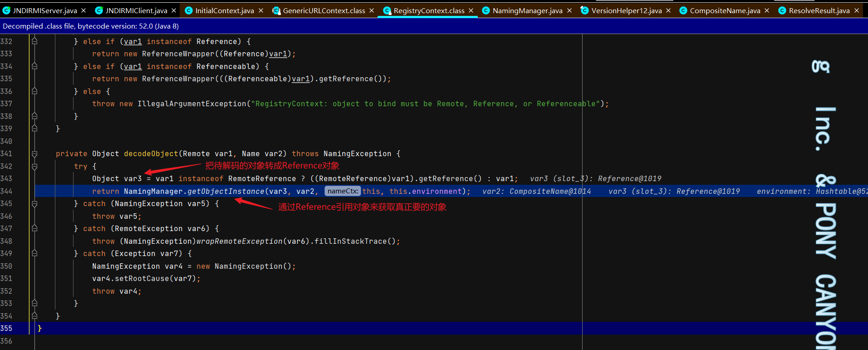The width and height of the screenshot is (868, 350).
Task: Click fold end marker on line 353
Action: [34, 303]
